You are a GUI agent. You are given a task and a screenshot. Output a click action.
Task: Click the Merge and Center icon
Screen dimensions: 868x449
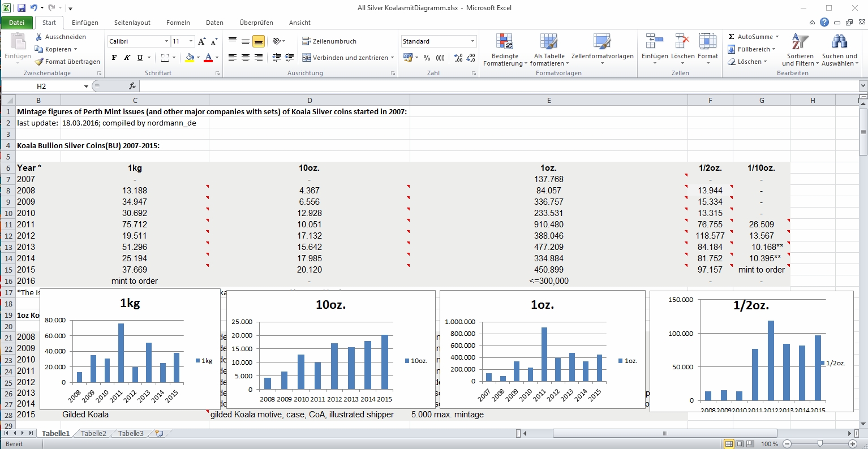pos(307,58)
